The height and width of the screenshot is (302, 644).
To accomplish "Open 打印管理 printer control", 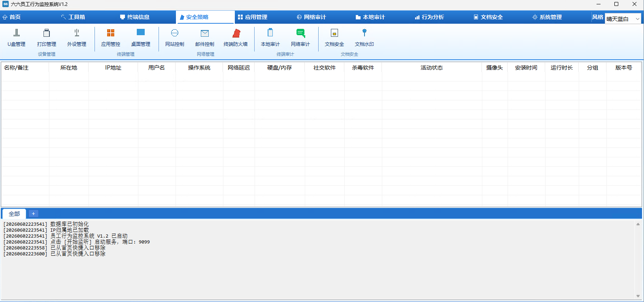I will click(47, 38).
